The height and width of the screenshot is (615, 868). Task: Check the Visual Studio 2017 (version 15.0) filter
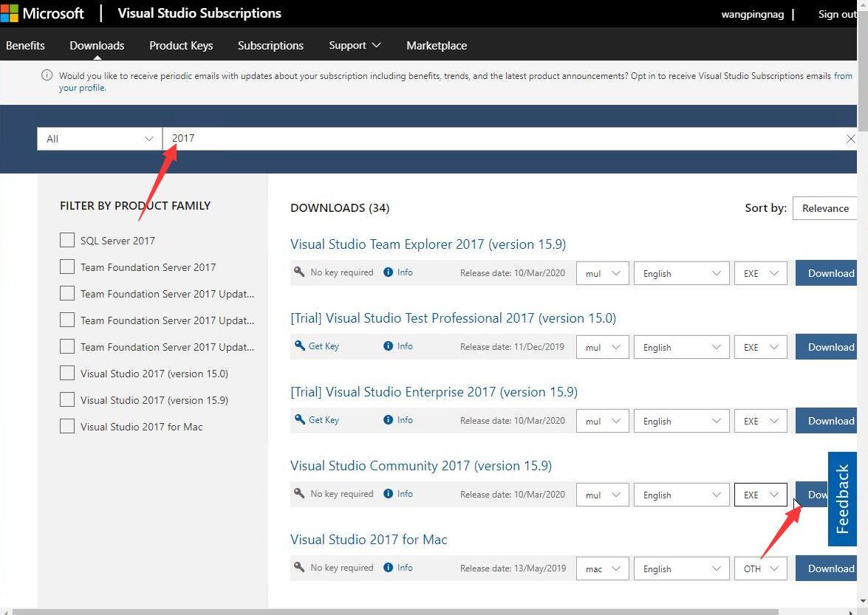point(67,373)
